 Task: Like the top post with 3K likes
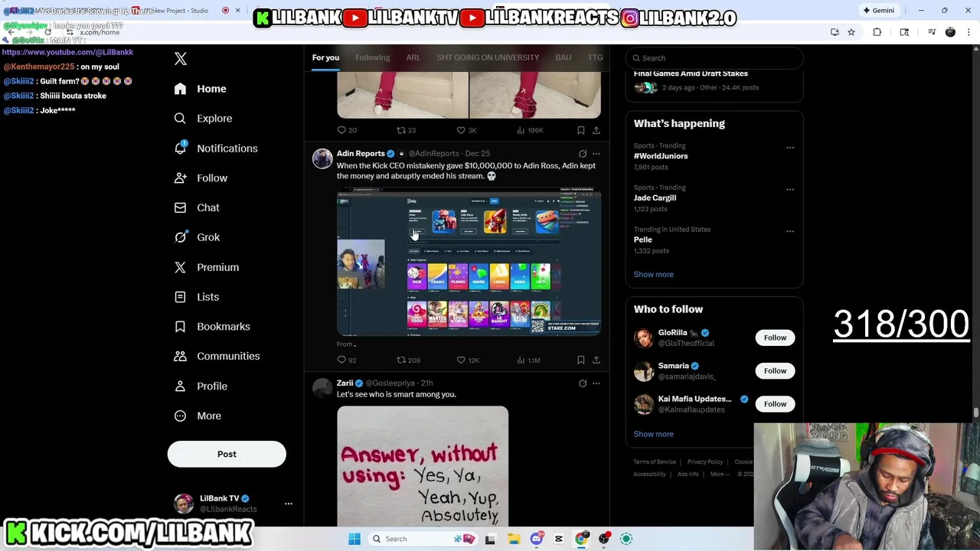coord(461,130)
